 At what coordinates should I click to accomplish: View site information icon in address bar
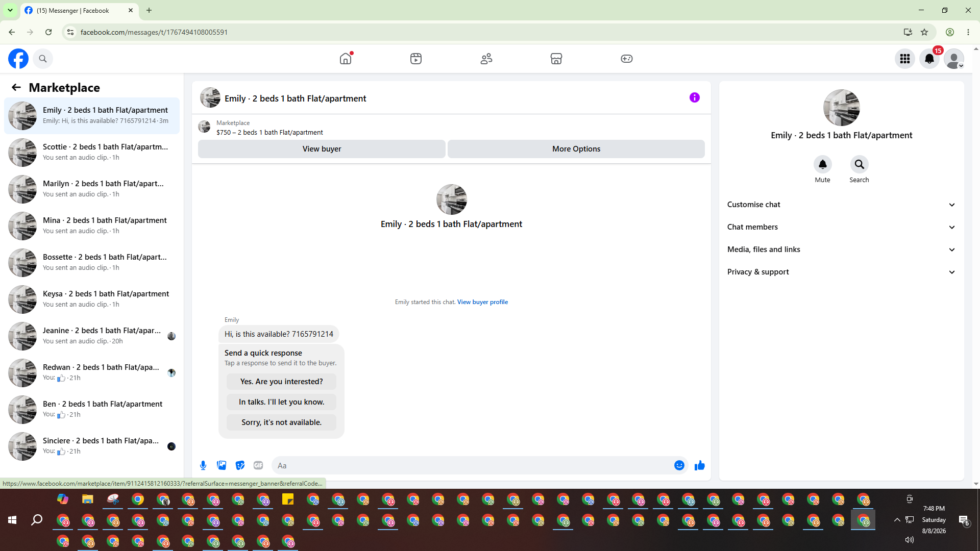(70, 32)
